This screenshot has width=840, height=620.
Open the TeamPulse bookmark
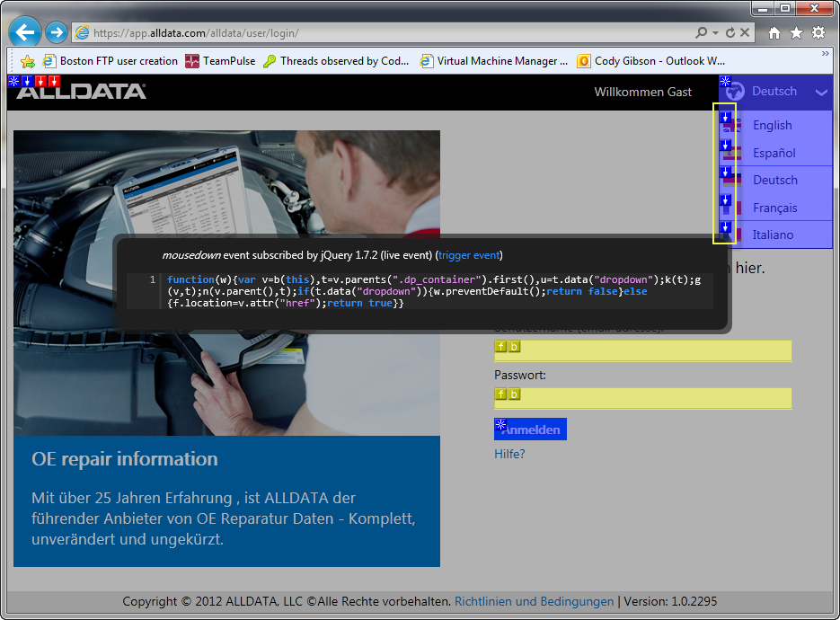point(228,61)
